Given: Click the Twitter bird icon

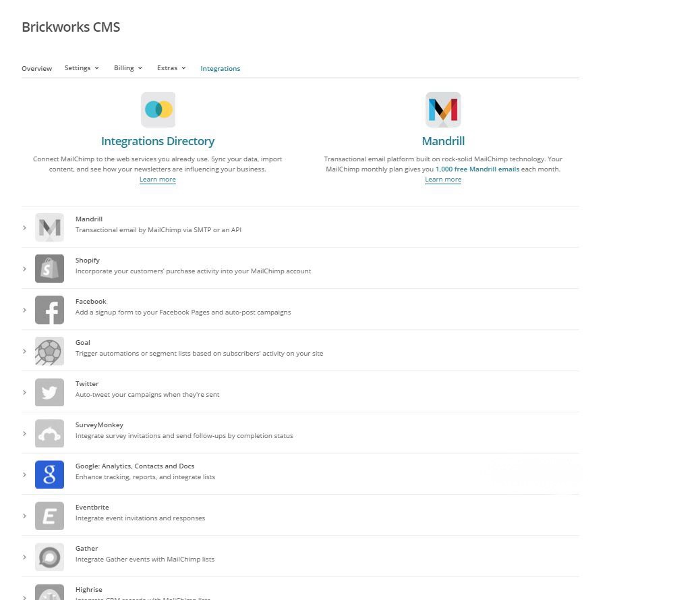Looking at the screenshot, I should click(x=49, y=392).
